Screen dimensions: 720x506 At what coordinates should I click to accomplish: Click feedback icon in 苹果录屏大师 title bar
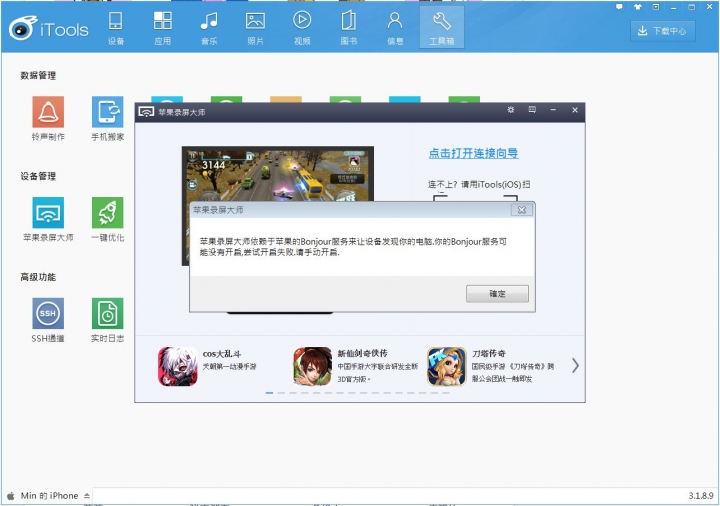click(532, 110)
